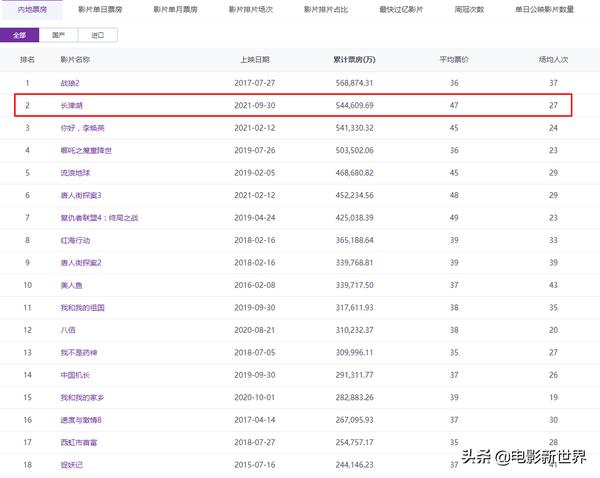This screenshot has width=600, height=478.
Task: Open the 流浪地球 film link
Action: [x=75, y=173]
